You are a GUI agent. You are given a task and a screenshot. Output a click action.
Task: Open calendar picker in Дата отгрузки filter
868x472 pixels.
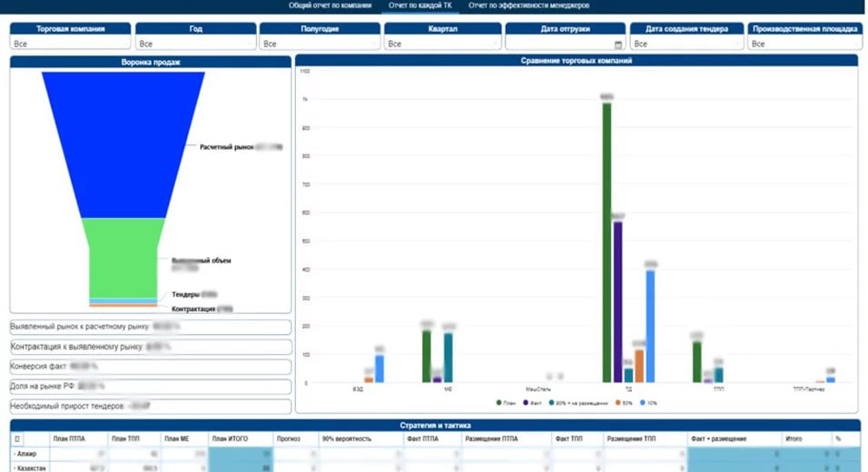tap(618, 44)
